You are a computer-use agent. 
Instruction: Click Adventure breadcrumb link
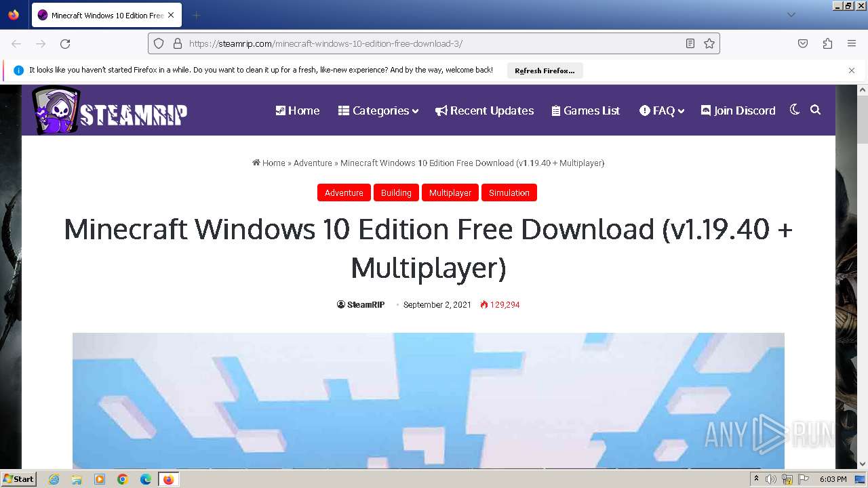coord(313,163)
